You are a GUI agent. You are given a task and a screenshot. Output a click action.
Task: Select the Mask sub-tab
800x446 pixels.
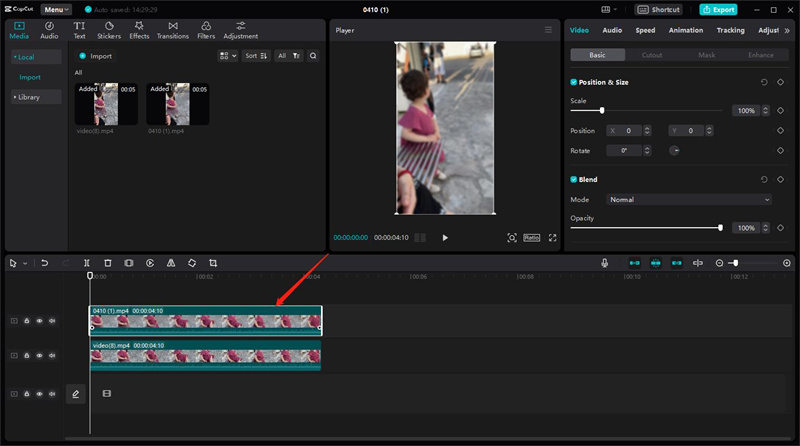pyautogui.click(x=706, y=55)
